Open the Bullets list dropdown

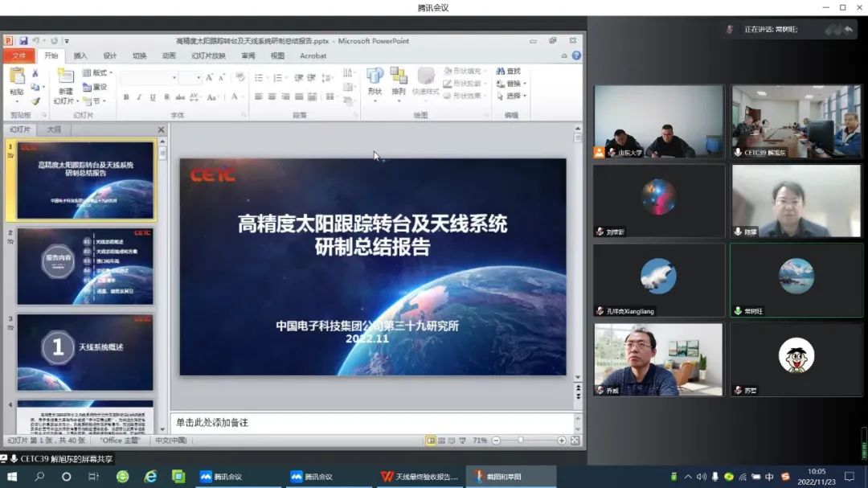tap(266, 77)
